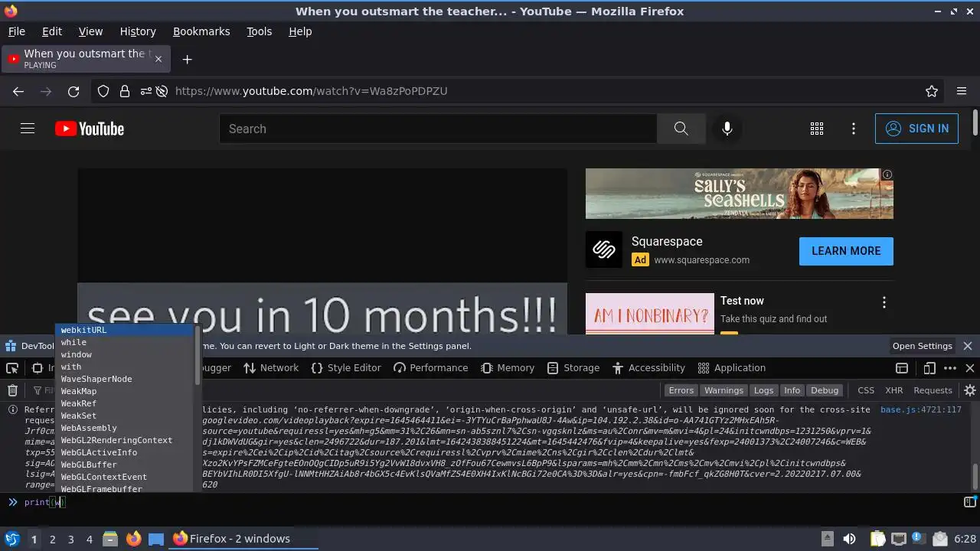Image resolution: width=980 pixels, height=551 pixels.
Task: Select an iframe as the target document
Action: (902, 368)
